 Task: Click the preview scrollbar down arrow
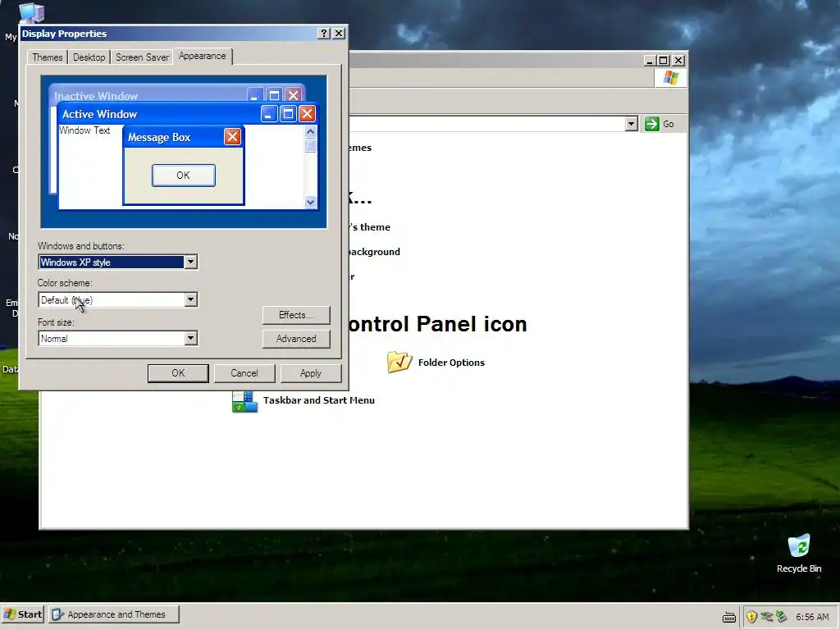click(310, 202)
